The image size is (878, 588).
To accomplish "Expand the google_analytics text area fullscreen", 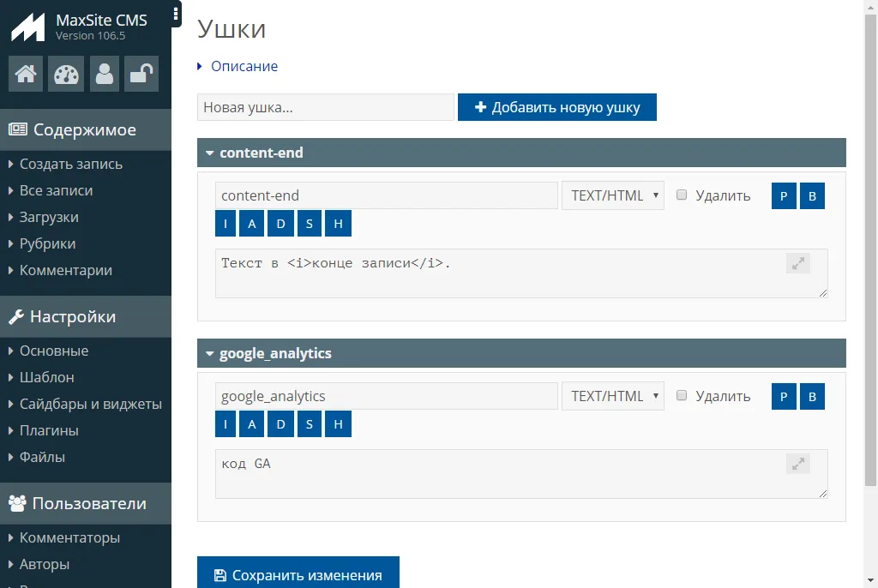I will (x=797, y=465).
